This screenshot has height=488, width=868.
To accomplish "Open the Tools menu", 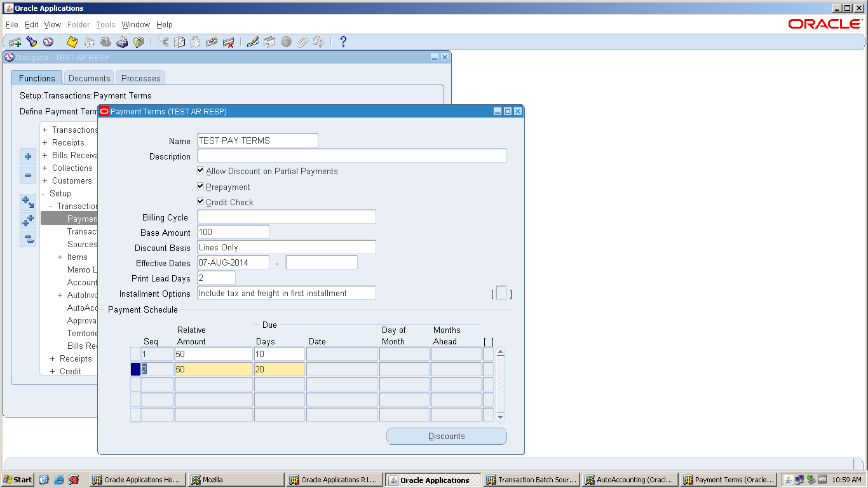I will 105,24.
